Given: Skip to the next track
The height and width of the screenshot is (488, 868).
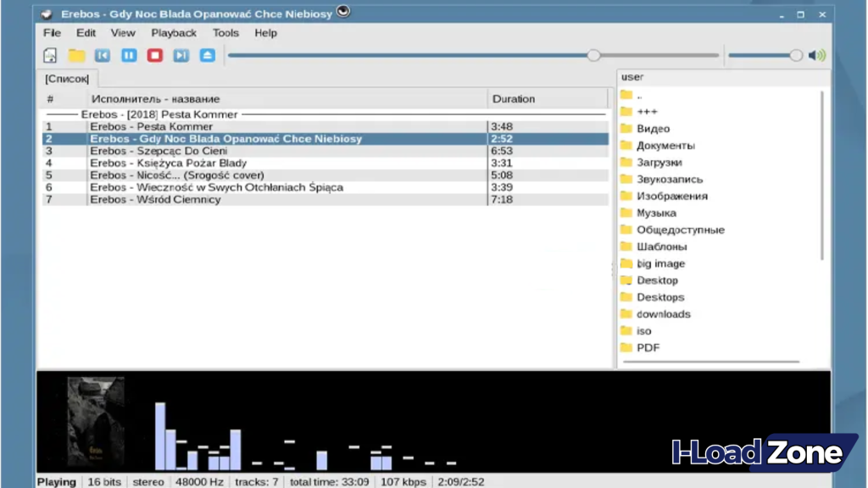Looking at the screenshot, I should coord(181,54).
